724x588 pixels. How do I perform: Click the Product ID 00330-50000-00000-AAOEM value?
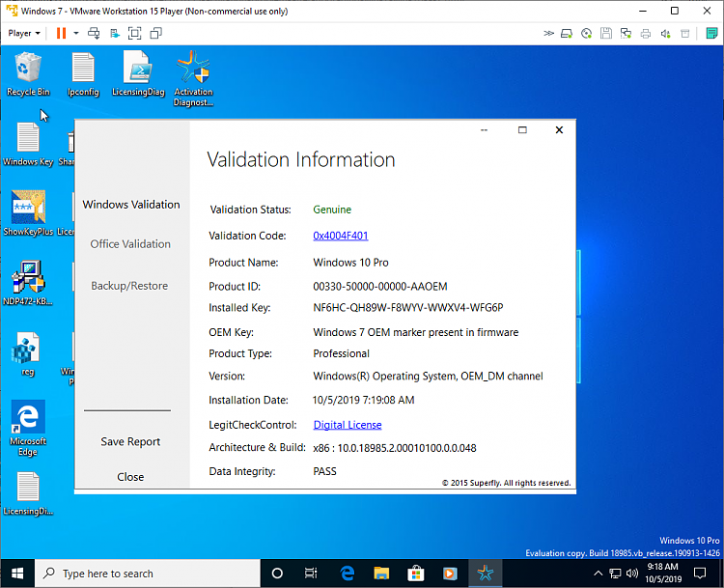click(x=380, y=287)
